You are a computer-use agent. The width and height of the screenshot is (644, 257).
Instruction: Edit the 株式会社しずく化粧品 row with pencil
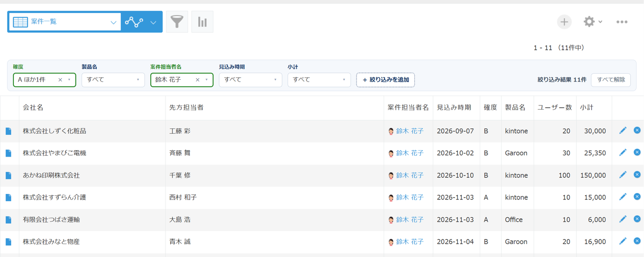(x=623, y=130)
